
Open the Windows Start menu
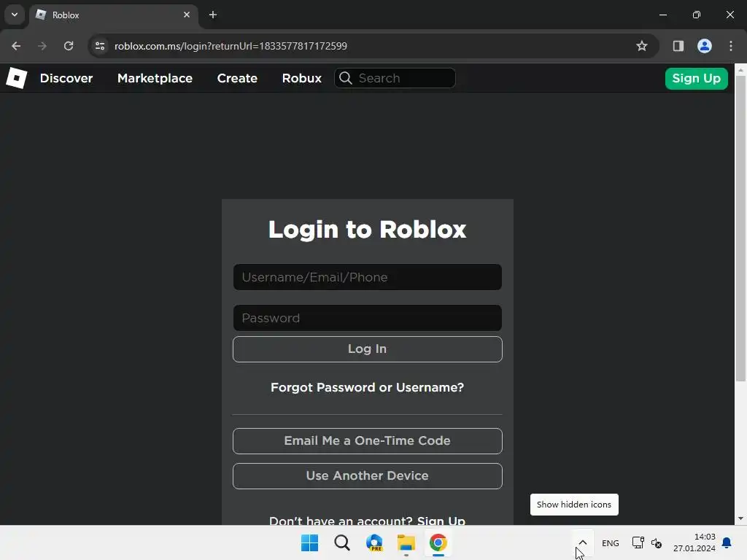(309, 542)
